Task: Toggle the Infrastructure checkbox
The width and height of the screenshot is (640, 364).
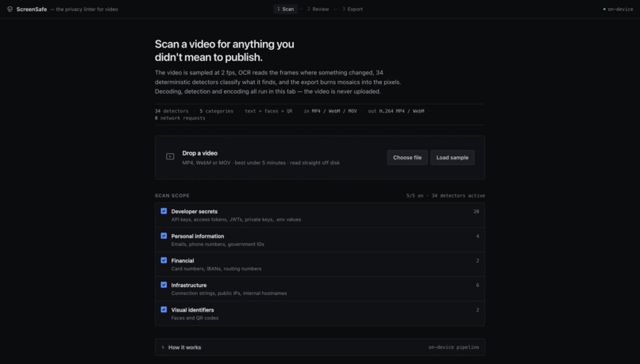Action: (x=164, y=285)
